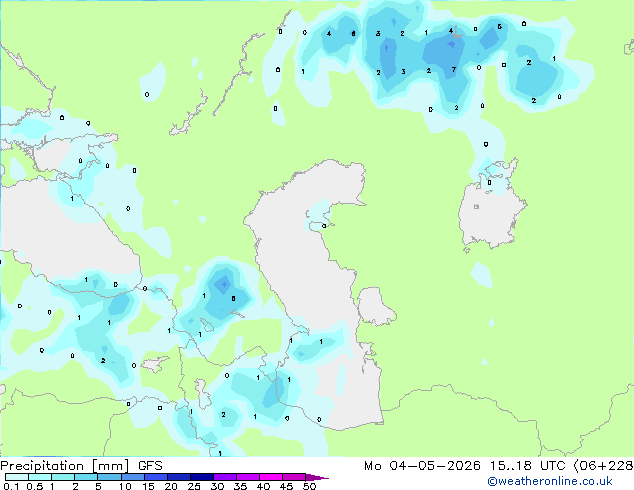
Task: Click the 45–50 mm legend color swatch
Action: pos(294,477)
